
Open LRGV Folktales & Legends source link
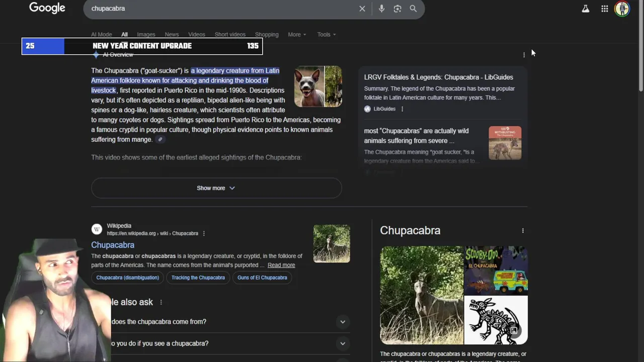(x=439, y=77)
